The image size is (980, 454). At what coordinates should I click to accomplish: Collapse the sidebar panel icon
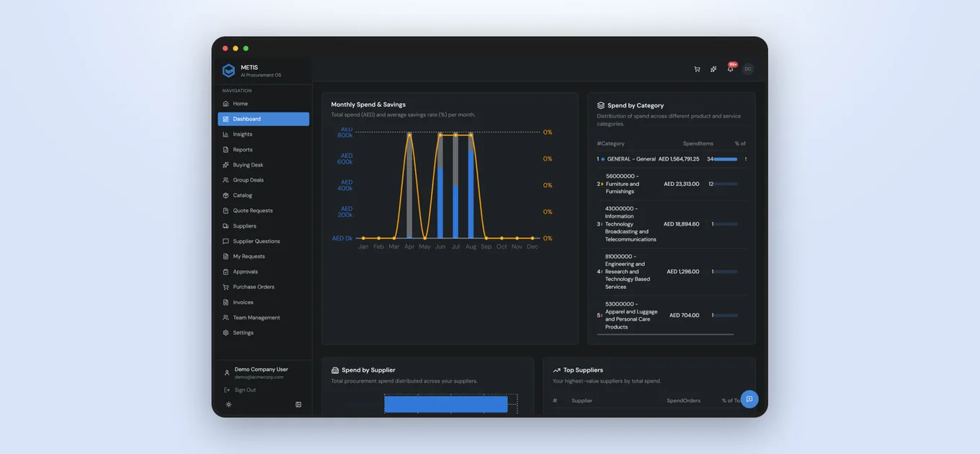[298, 404]
